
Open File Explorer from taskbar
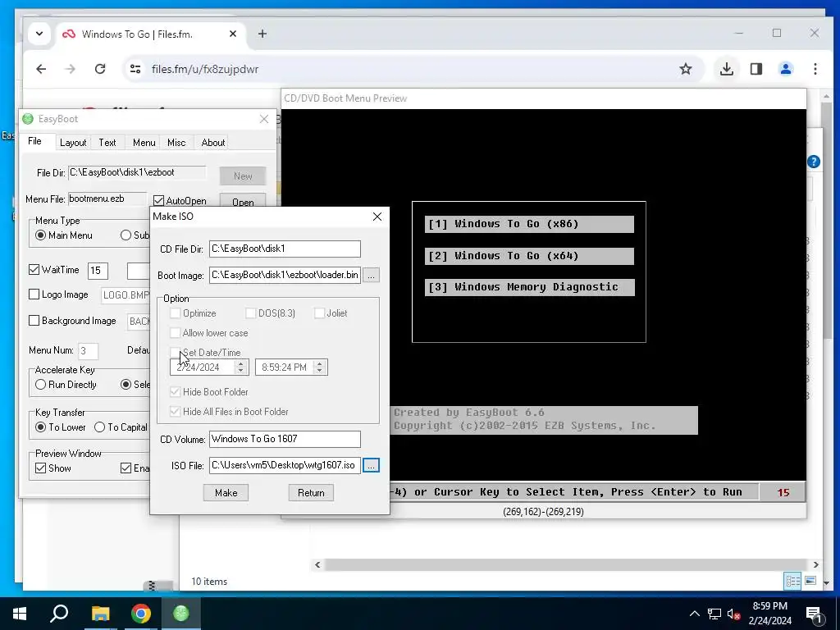click(100, 614)
